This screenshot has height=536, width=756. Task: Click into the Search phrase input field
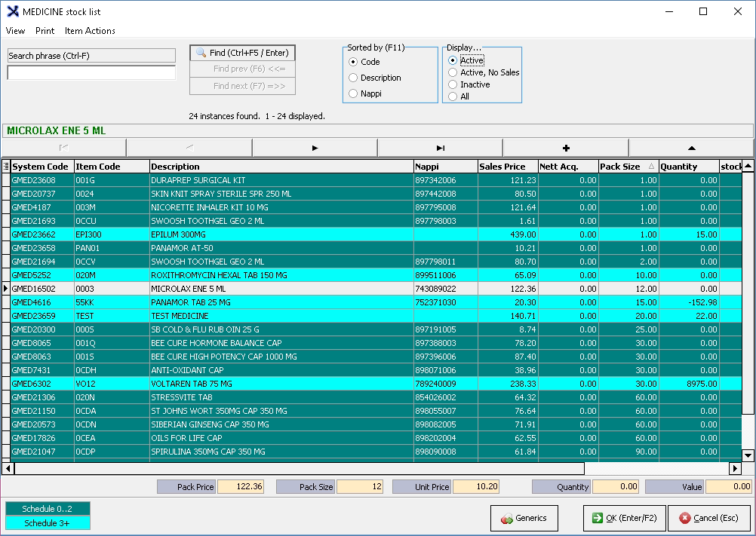coord(91,73)
